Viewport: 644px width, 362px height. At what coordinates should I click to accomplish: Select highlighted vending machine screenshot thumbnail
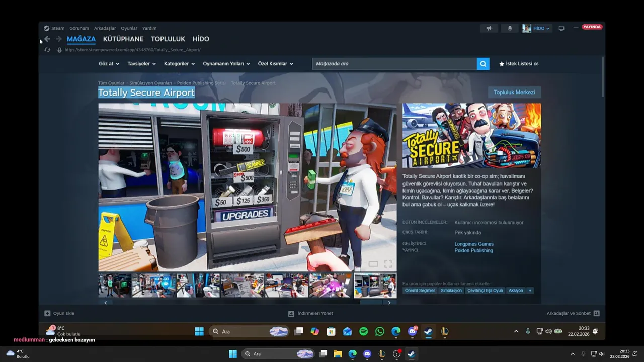click(375, 285)
